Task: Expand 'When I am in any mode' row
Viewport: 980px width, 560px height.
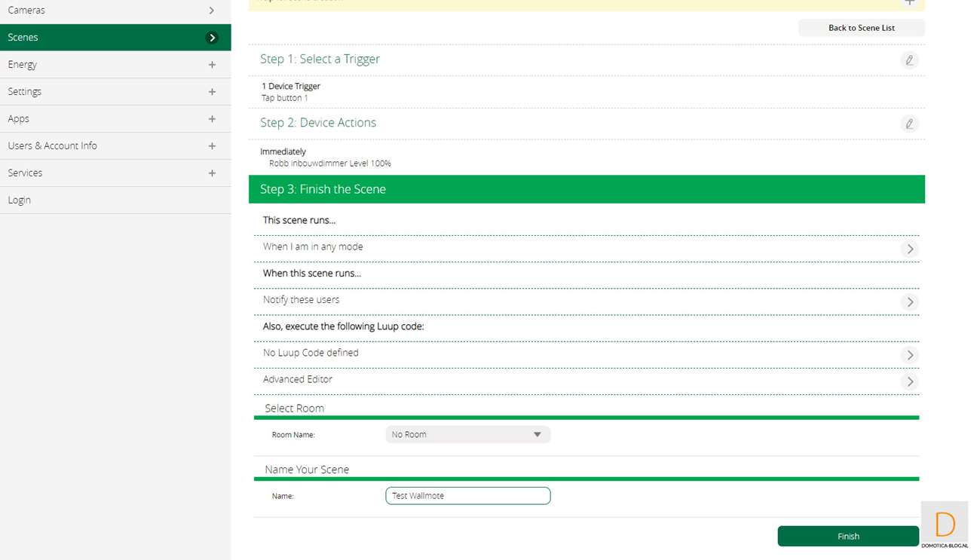Action: 910,249
